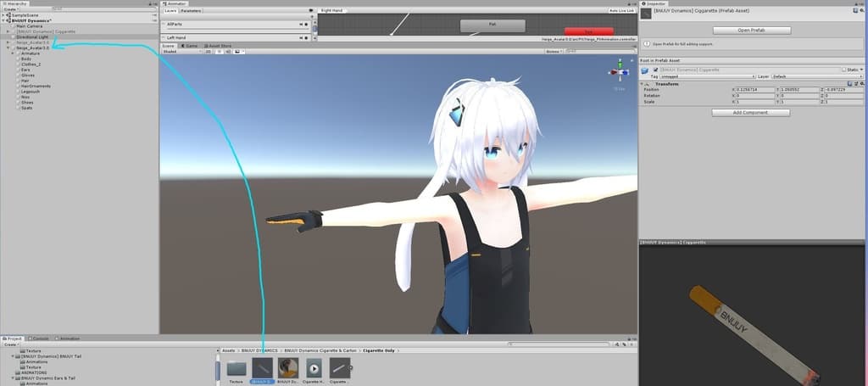868x386 pixels.
Task: Open the Static dropdown arrow
Action: [861, 70]
